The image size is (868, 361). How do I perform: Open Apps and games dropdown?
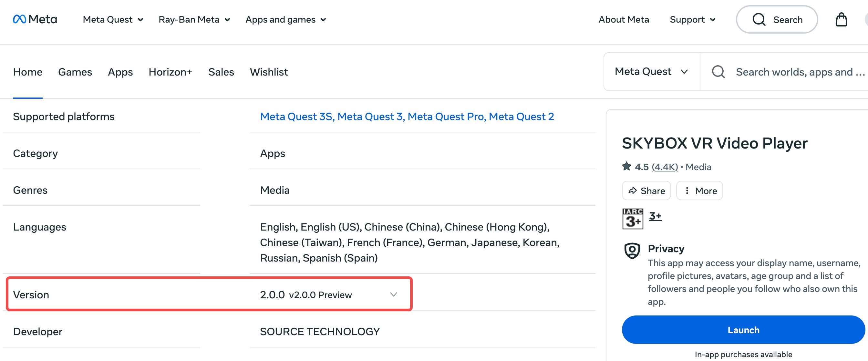click(x=285, y=20)
